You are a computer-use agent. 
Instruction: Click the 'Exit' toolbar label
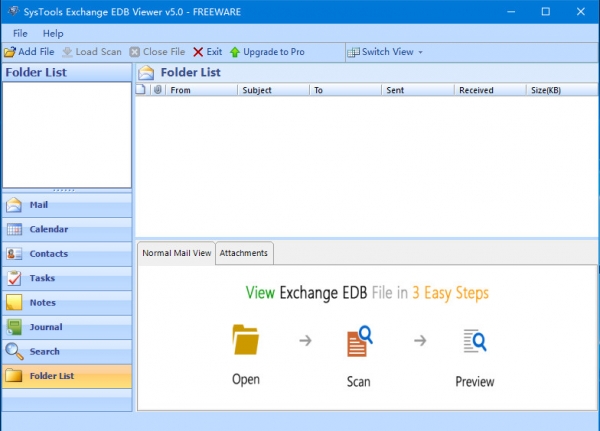coord(214,52)
